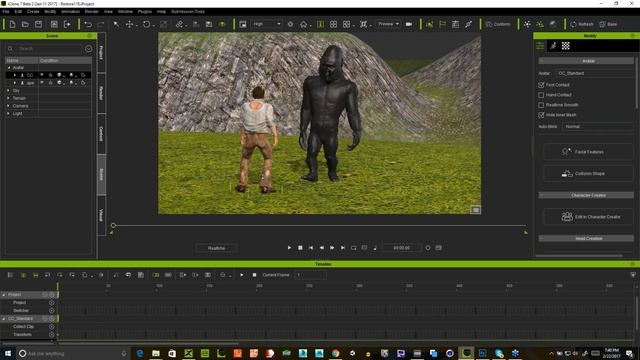Click the Avatar name field CC_Standard

(x=594, y=73)
